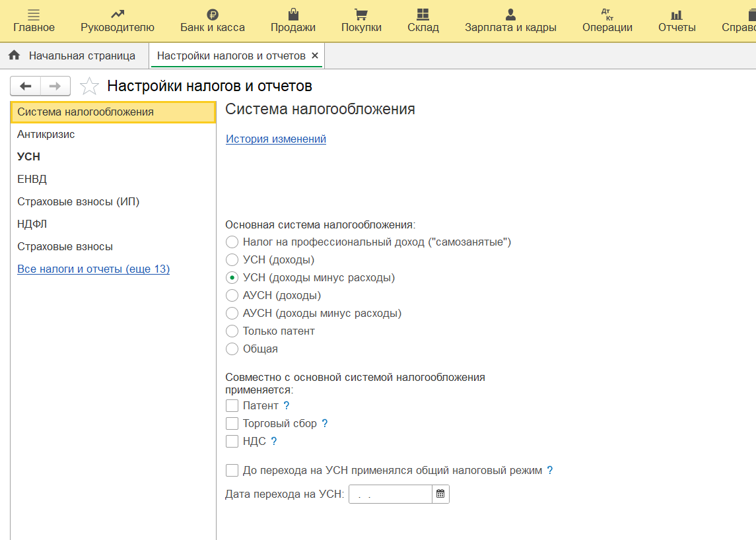The width and height of the screenshot is (756, 540).
Task: Open the НДФЛ settings section
Action: point(32,224)
